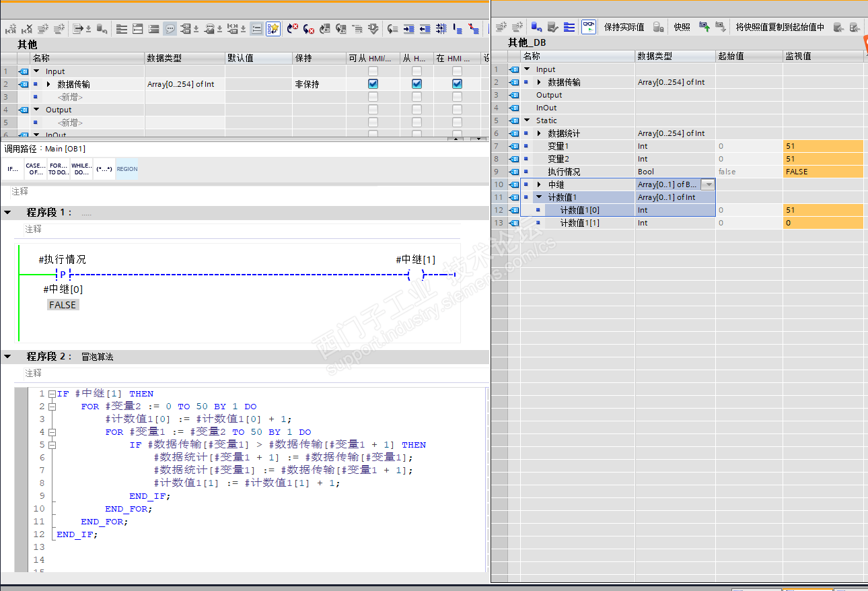The width and height of the screenshot is (868, 591).
Task: Open data type dropdown for 中继 row
Action: (708, 184)
